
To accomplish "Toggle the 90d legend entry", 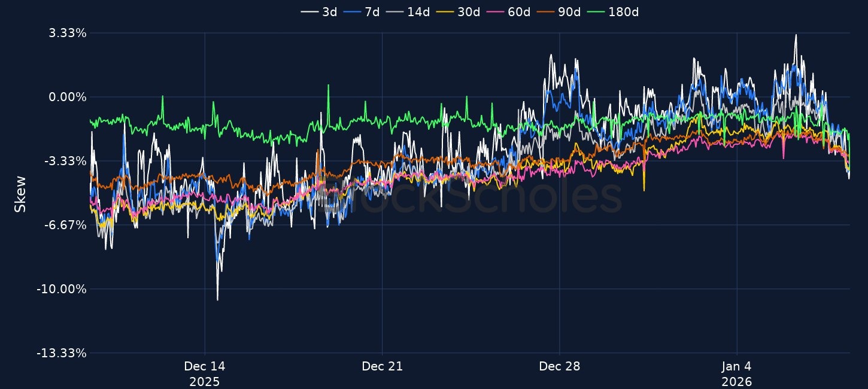I will click(559, 11).
